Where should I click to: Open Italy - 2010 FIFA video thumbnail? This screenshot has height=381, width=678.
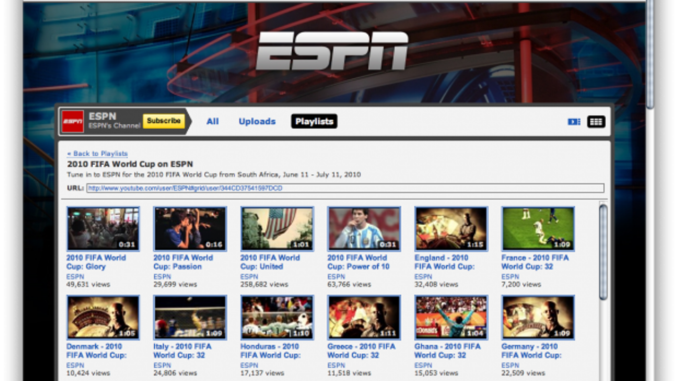pyautogui.click(x=190, y=317)
